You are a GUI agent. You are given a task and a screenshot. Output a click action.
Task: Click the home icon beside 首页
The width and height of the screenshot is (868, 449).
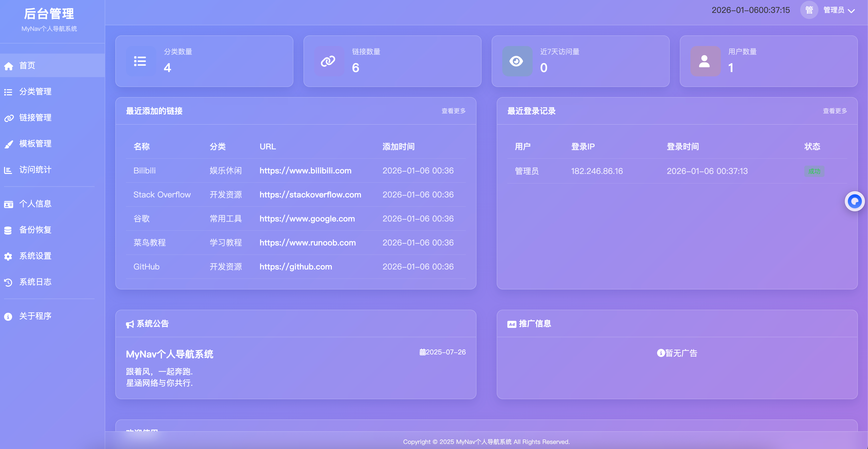click(8, 66)
